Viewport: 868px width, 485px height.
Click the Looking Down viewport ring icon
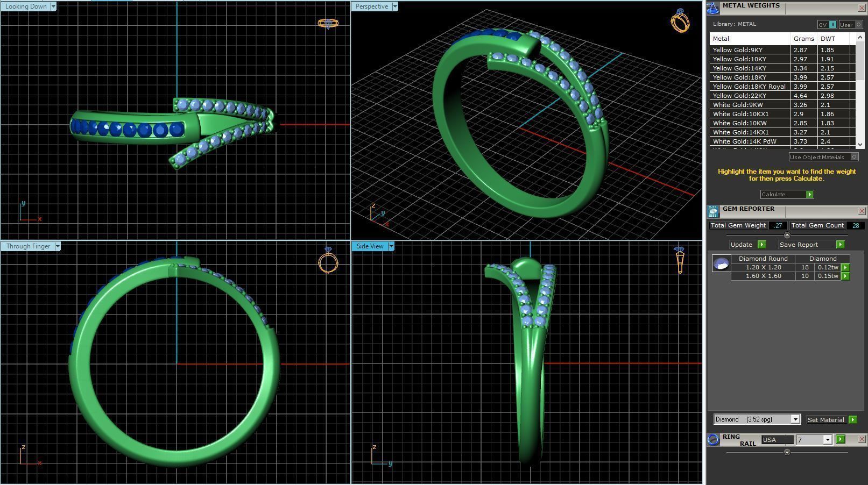tap(328, 24)
